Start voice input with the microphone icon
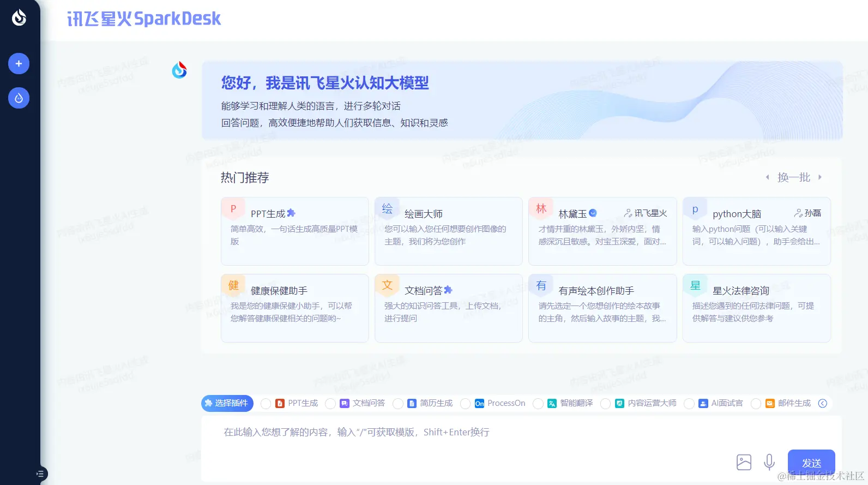This screenshot has width=868, height=485. pos(769,462)
